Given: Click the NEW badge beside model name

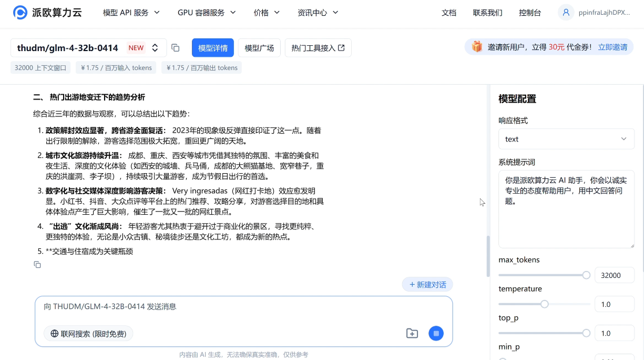Looking at the screenshot, I should (x=136, y=48).
